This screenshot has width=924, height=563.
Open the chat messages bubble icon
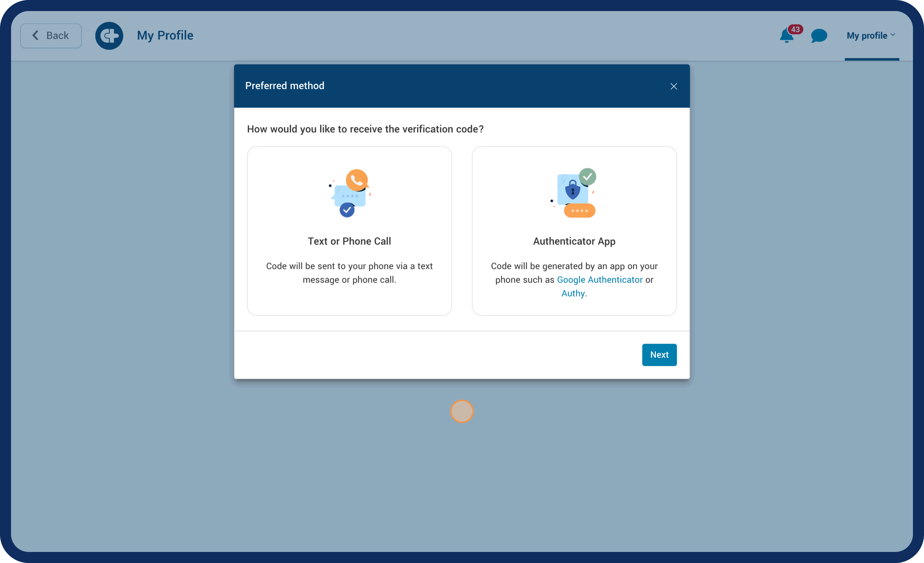pos(819,36)
